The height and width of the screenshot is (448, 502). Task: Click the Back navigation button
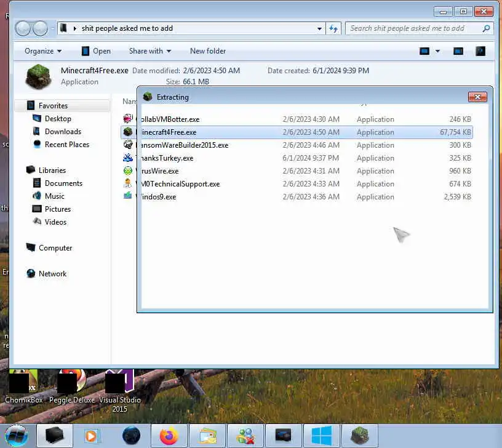(x=23, y=28)
